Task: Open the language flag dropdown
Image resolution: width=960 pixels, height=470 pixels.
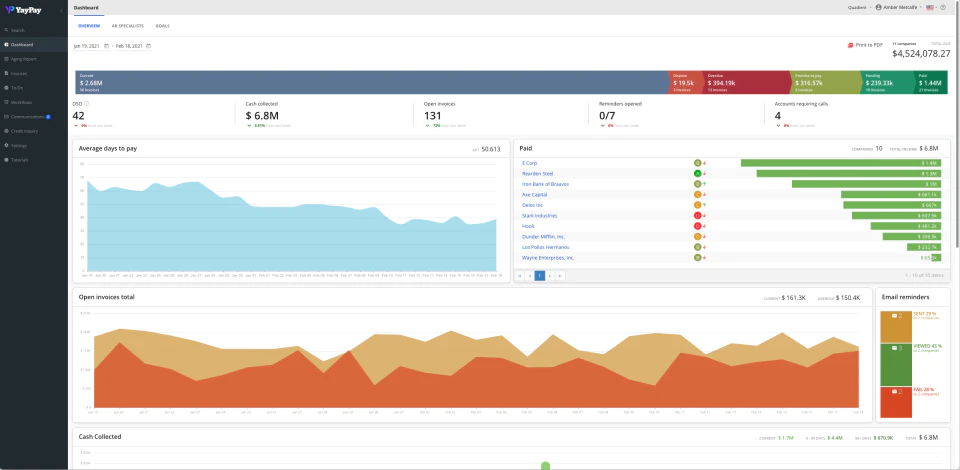Action: point(931,7)
